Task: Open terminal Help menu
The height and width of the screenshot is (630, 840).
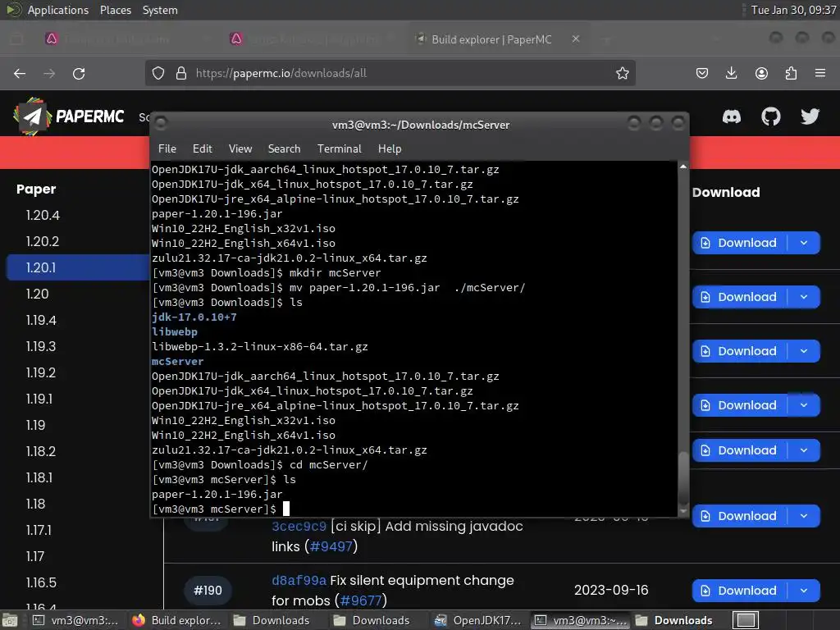Action: (x=390, y=149)
